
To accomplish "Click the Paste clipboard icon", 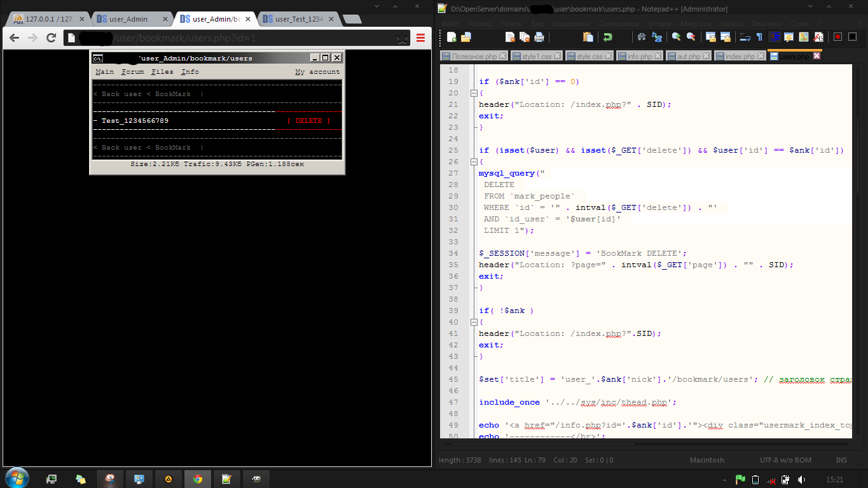I will click(x=588, y=37).
